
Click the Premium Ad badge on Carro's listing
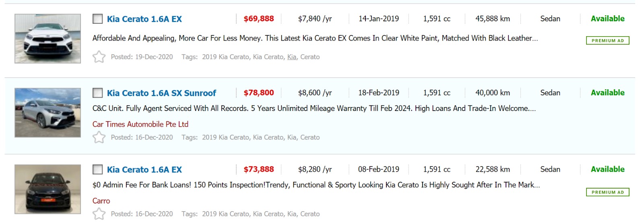pos(607,192)
